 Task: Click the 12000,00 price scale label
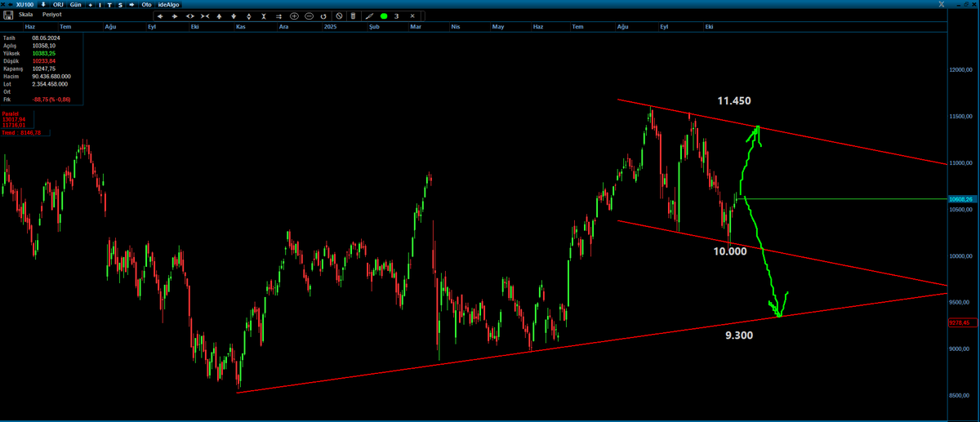tap(961, 69)
